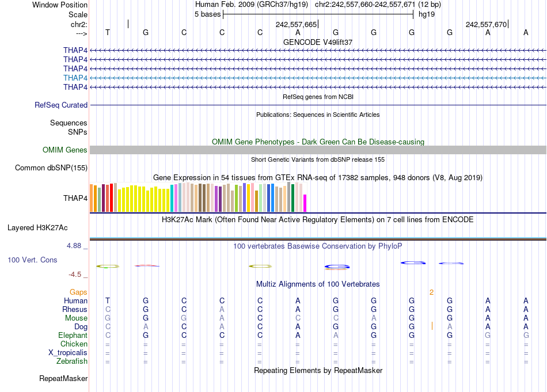Click 'Publications: Sequences in Scientific Articles' title
This screenshot has height=392, width=547.
click(x=318, y=115)
